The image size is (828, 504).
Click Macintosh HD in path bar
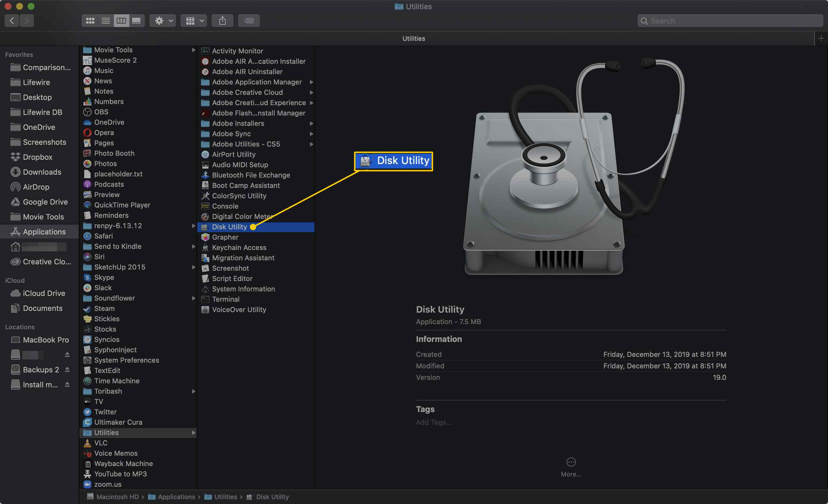[x=113, y=497]
